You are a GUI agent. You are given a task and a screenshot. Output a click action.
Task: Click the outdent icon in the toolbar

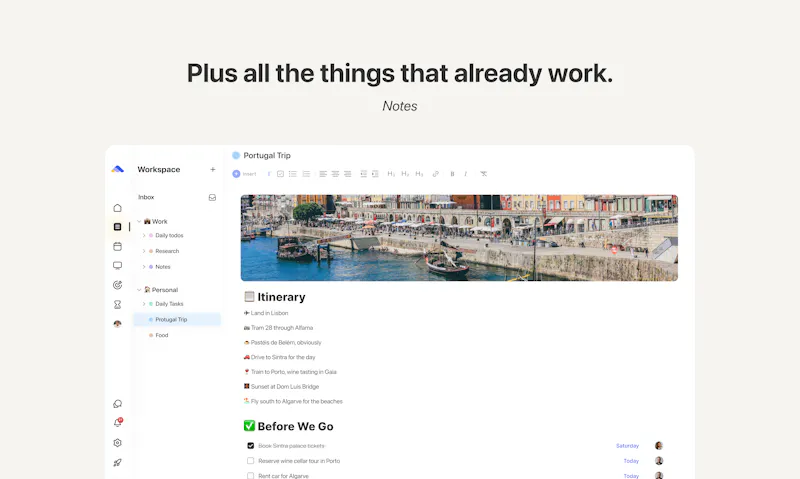[x=363, y=174]
